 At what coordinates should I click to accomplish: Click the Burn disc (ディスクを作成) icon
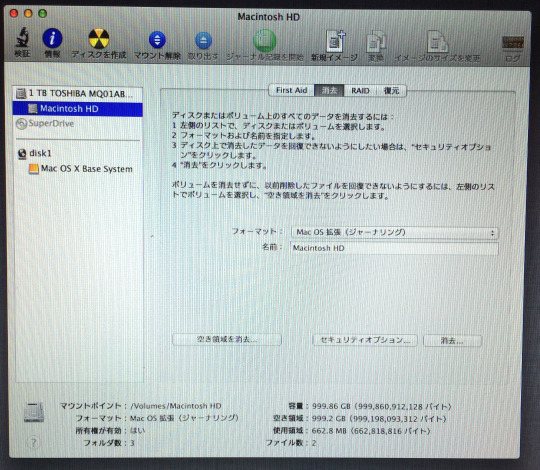point(99,39)
